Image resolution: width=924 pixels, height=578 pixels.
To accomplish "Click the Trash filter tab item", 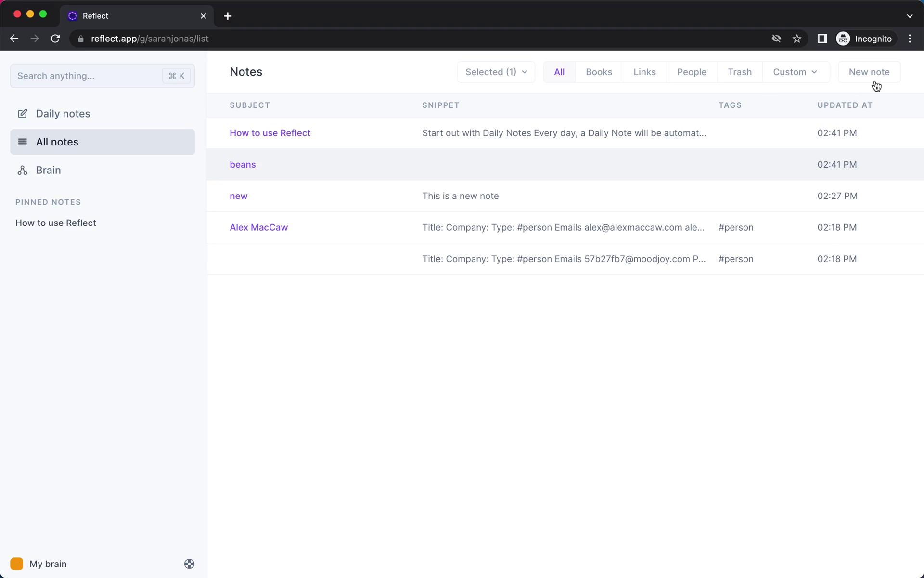I will point(740,72).
